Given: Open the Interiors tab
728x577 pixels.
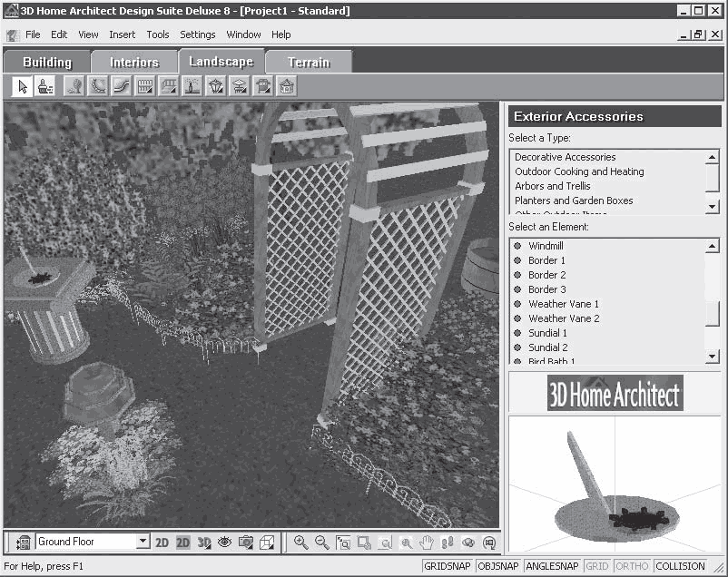Looking at the screenshot, I should 134,63.
